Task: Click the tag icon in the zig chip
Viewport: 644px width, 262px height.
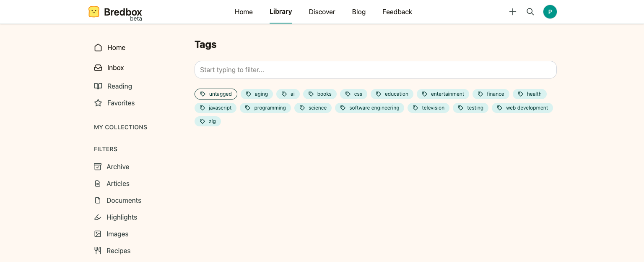Action: 203,121
